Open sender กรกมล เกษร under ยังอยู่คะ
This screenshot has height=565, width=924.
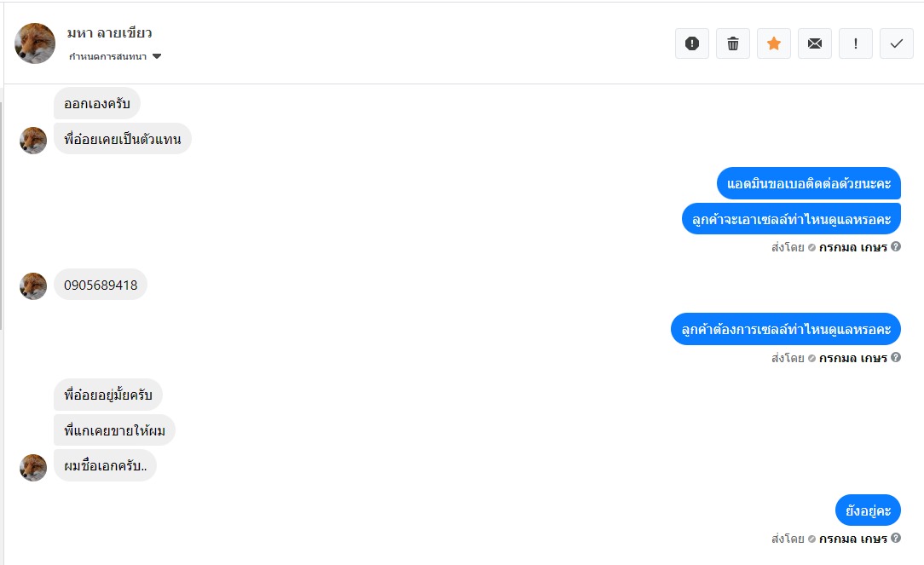(x=853, y=539)
